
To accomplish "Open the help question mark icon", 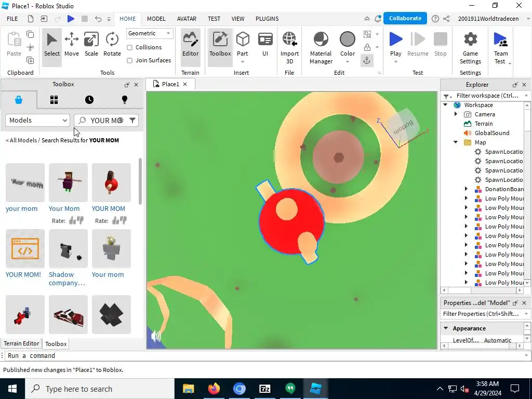I will click(435, 19).
